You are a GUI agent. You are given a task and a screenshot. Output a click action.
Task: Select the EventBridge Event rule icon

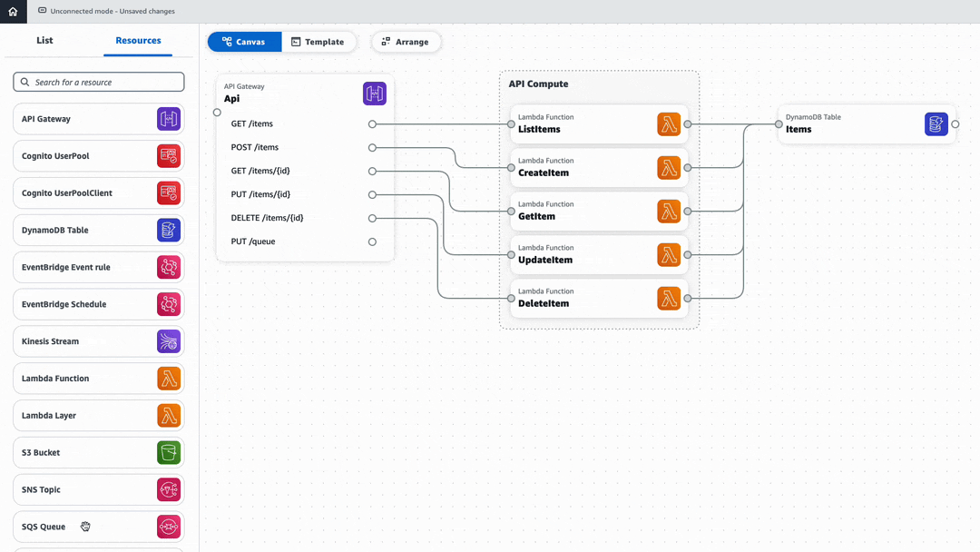click(169, 267)
